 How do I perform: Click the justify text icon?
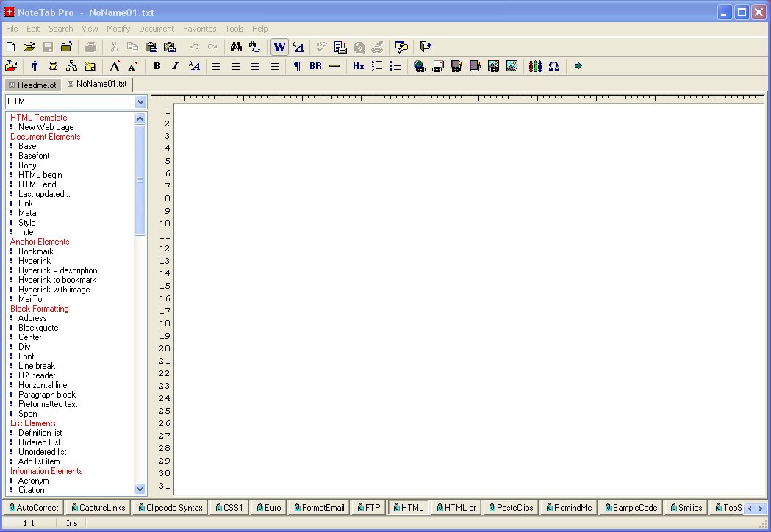255,66
